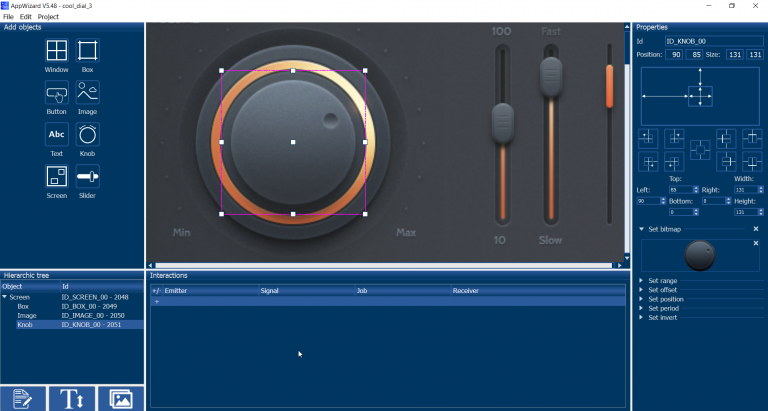768x411 pixels.
Task: Click the canvas scroll down arrow
Action: coord(627,258)
